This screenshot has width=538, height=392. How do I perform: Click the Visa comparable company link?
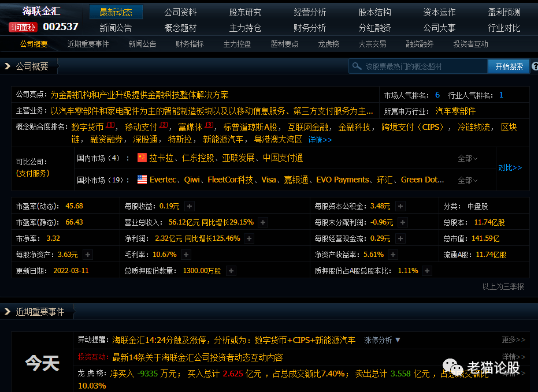(269, 180)
